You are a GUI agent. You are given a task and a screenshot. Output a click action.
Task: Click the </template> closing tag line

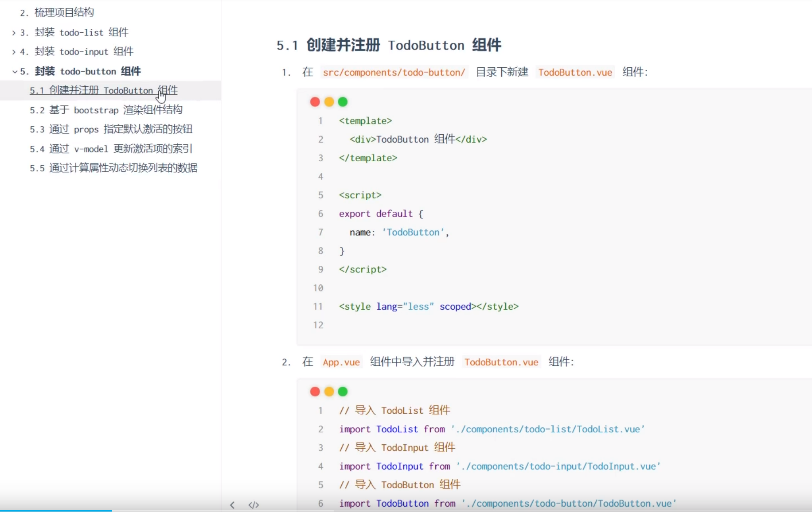(368, 158)
